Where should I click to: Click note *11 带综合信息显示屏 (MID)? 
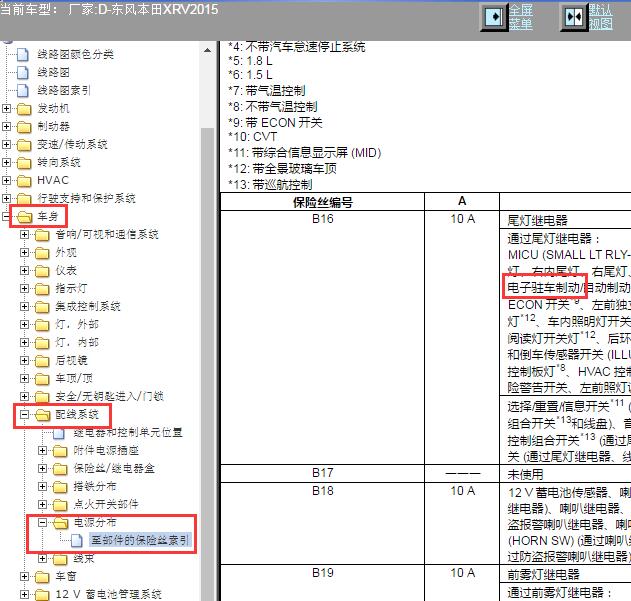(x=305, y=153)
